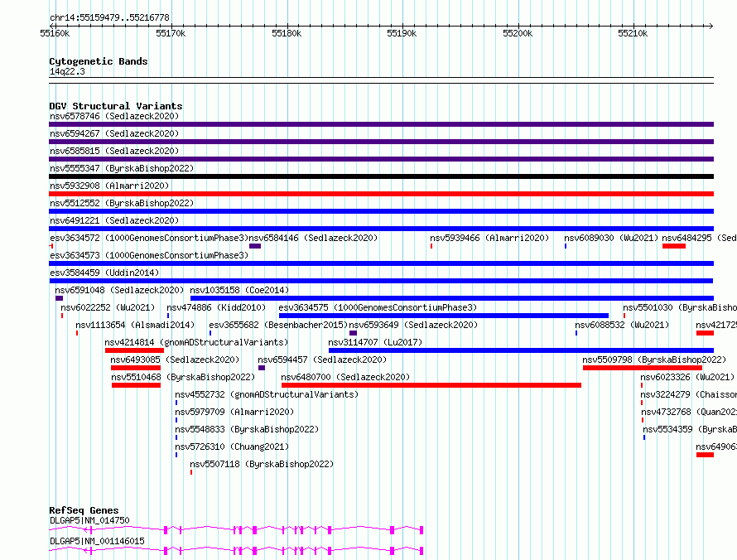Click the nsv6593649 (Sedlazeck2020) label
Viewport: 737px width, 560px height.
(413, 325)
